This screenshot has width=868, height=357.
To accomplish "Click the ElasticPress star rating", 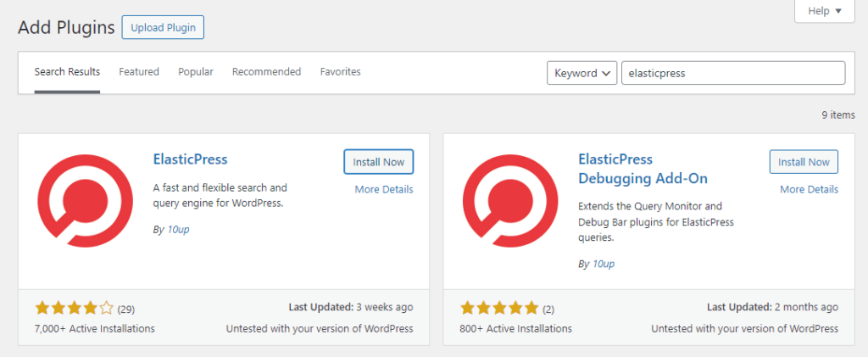I will pos(75,308).
